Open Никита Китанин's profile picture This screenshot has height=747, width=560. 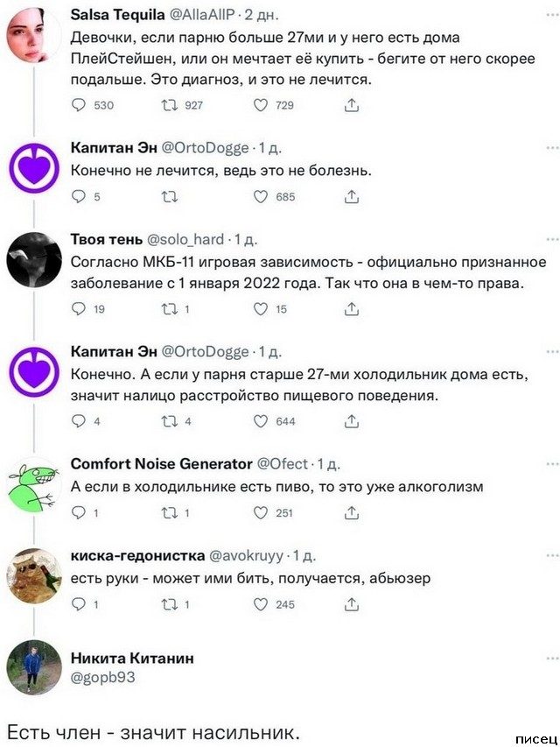[33, 667]
